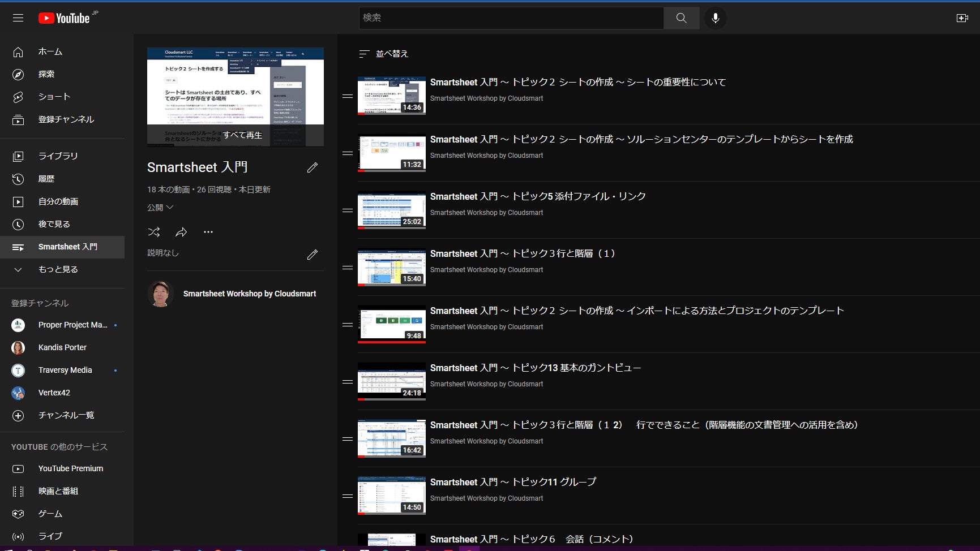The image size is (980, 551).
Task: Click the 16:42 video thumbnail
Action: click(x=392, y=438)
